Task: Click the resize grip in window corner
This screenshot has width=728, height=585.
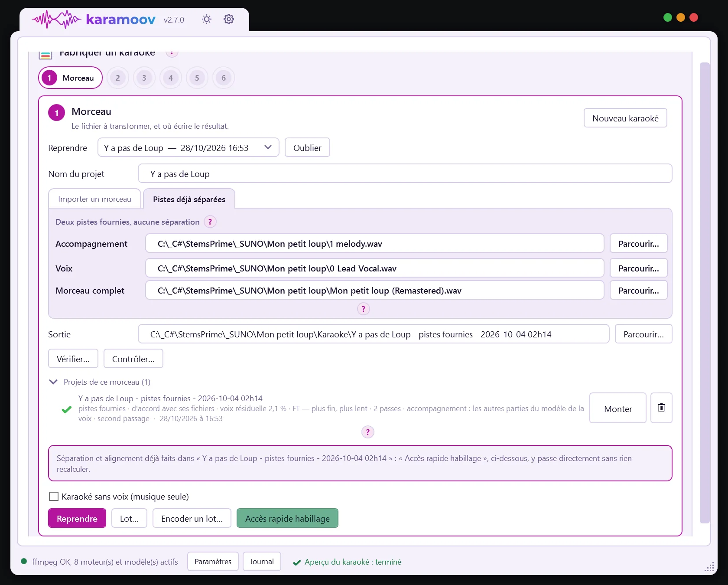Action: point(709,567)
